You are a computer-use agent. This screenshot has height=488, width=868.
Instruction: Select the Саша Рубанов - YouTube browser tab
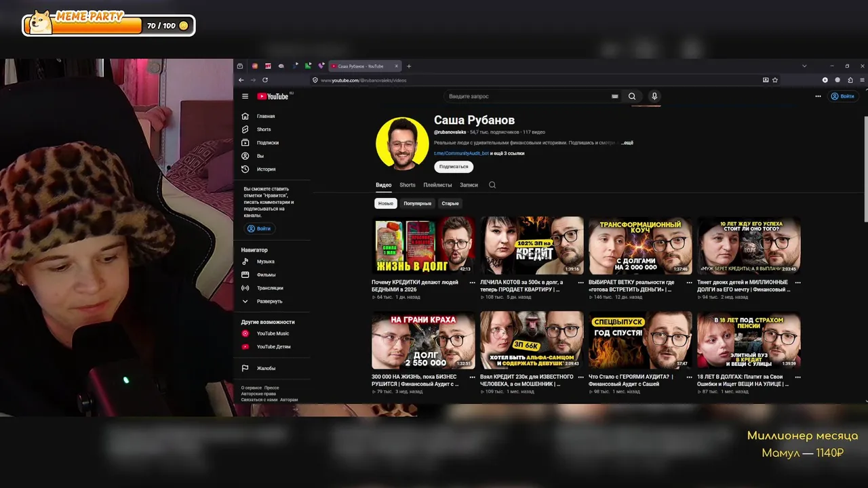coord(365,66)
